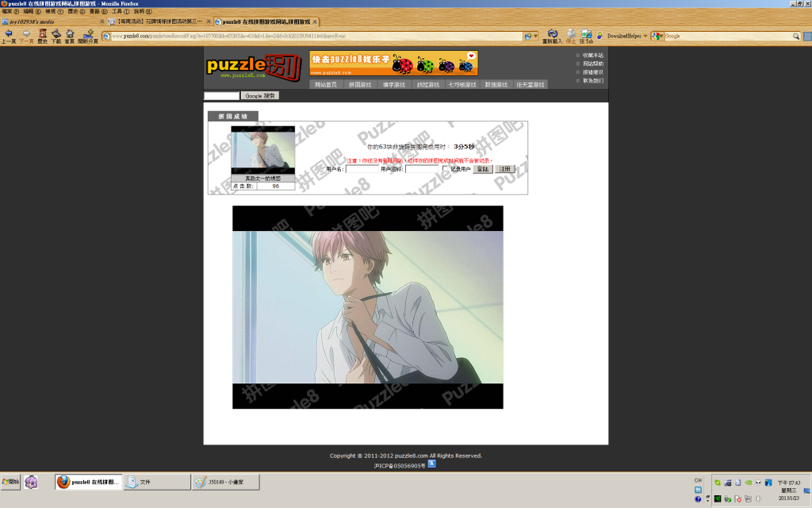Open the 350149 - 小畫家 taskbar window
Screen dimensions: 812x508
tap(225, 482)
